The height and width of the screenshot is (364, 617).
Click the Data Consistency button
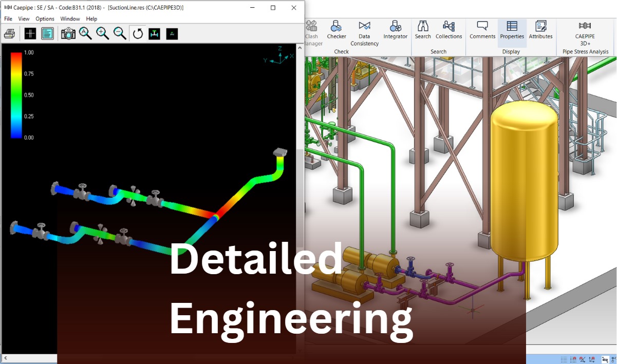coord(364,33)
